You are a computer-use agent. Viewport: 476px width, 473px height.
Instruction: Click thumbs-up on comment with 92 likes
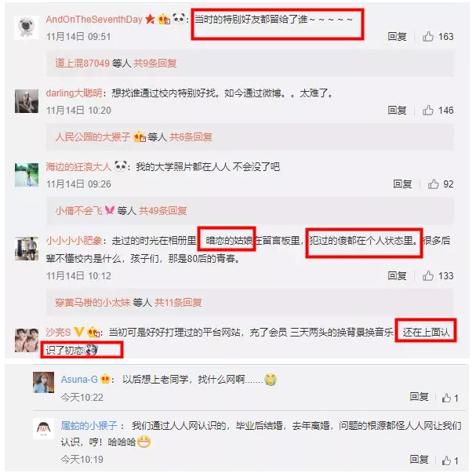[433, 184]
